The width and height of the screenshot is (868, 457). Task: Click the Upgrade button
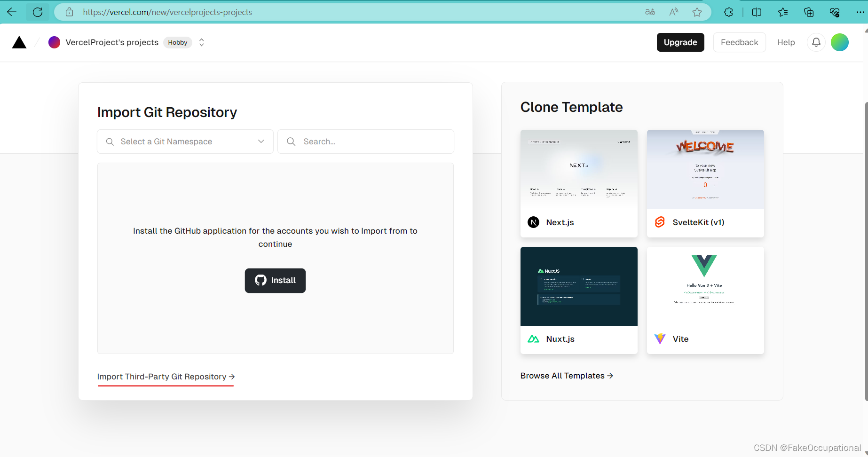pos(680,42)
